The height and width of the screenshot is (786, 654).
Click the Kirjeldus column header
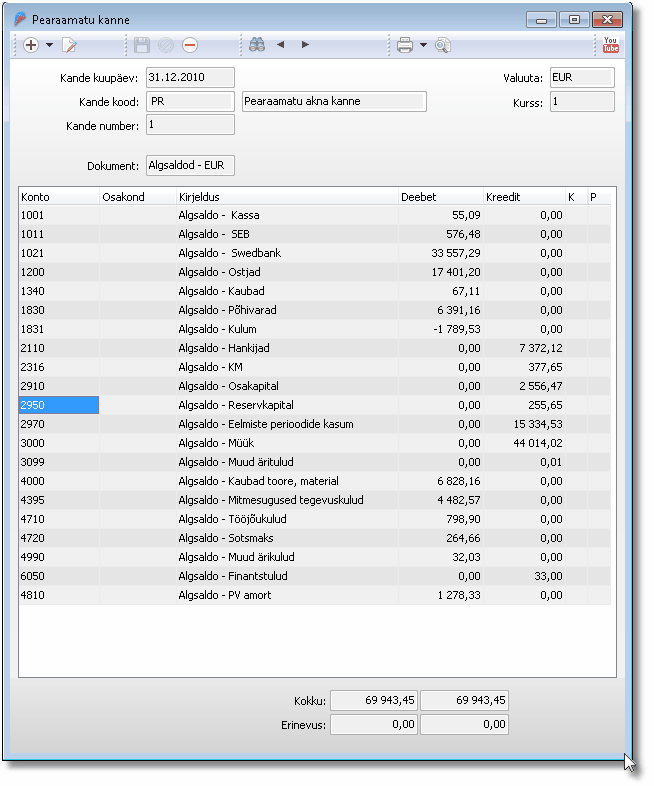point(287,197)
